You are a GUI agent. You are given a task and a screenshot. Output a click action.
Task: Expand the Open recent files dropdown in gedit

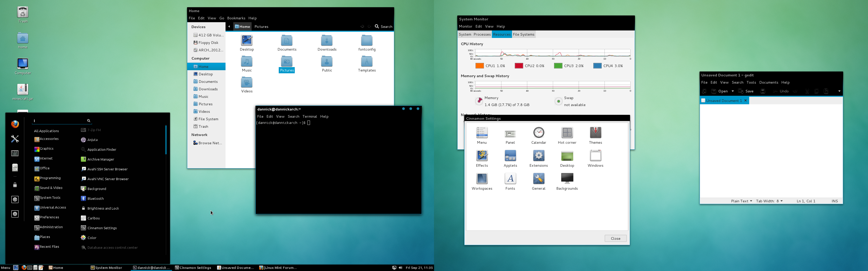[x=733, y=91]
